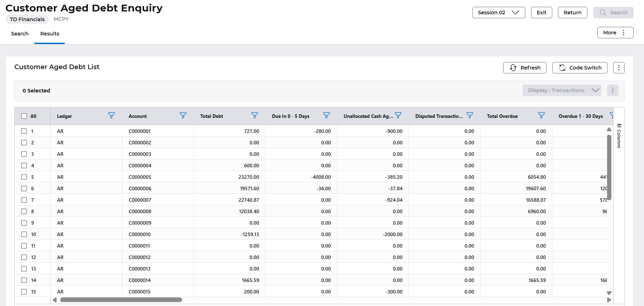Select the Results tab
Screen dimensions: 644x306
coord(50,34)
